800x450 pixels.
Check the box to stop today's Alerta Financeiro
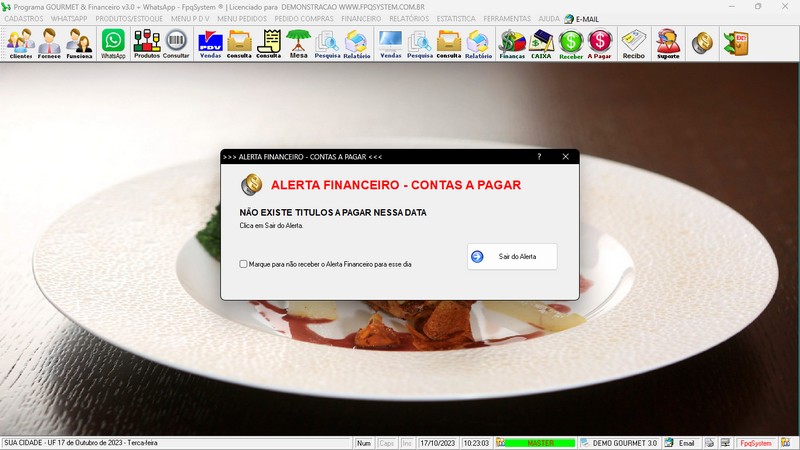coord(243,264)
